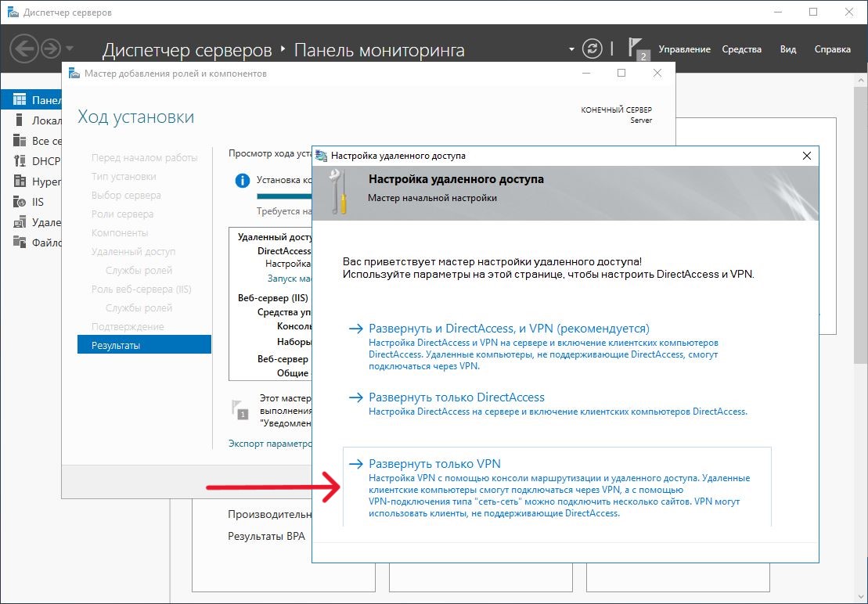Select the IIS icon in the sidebar
The width and height of the screenshot is (868, 604).
click(x=20, y=202)
